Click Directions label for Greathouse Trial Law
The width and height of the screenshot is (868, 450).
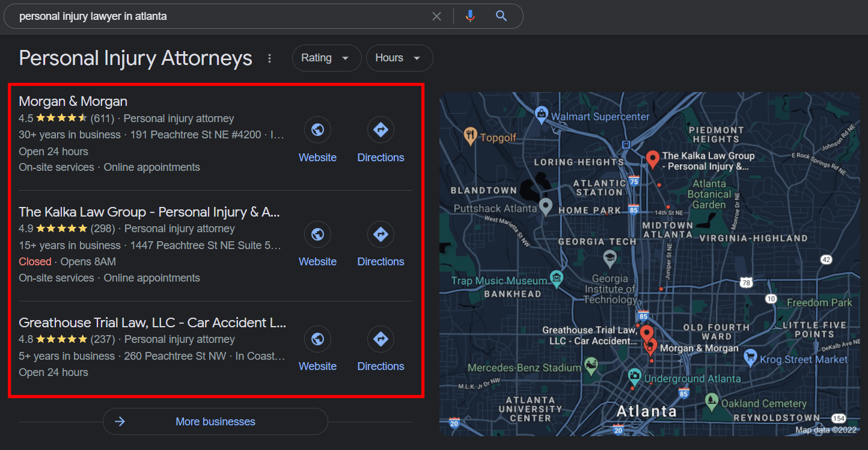pyautogui.click(x=381, y=366)
